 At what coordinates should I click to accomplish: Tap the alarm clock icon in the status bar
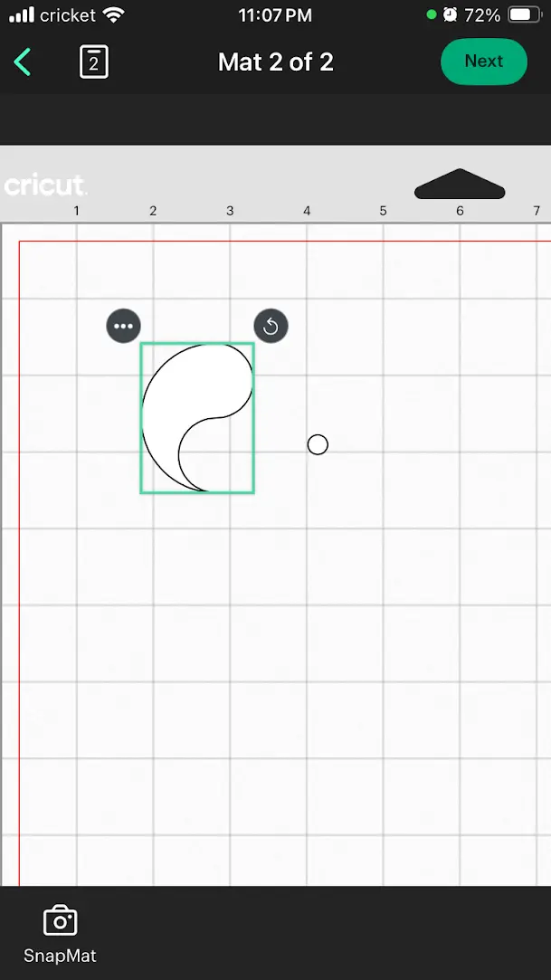(x=450, y=15)
